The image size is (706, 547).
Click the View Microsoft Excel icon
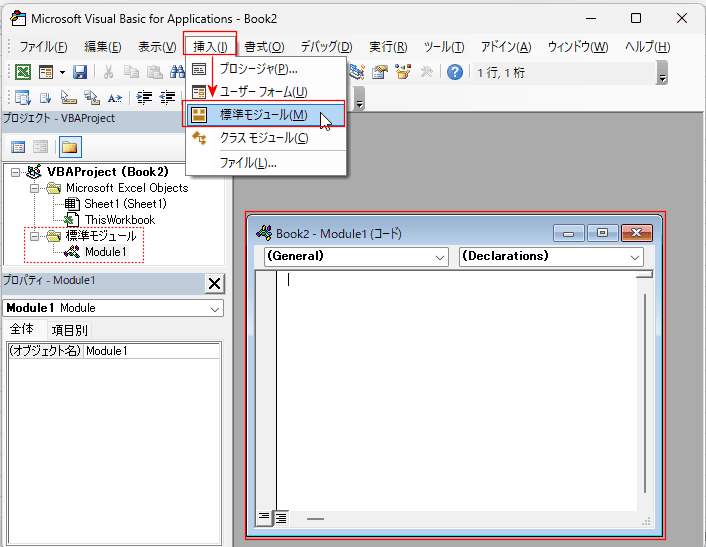[23, 72]
